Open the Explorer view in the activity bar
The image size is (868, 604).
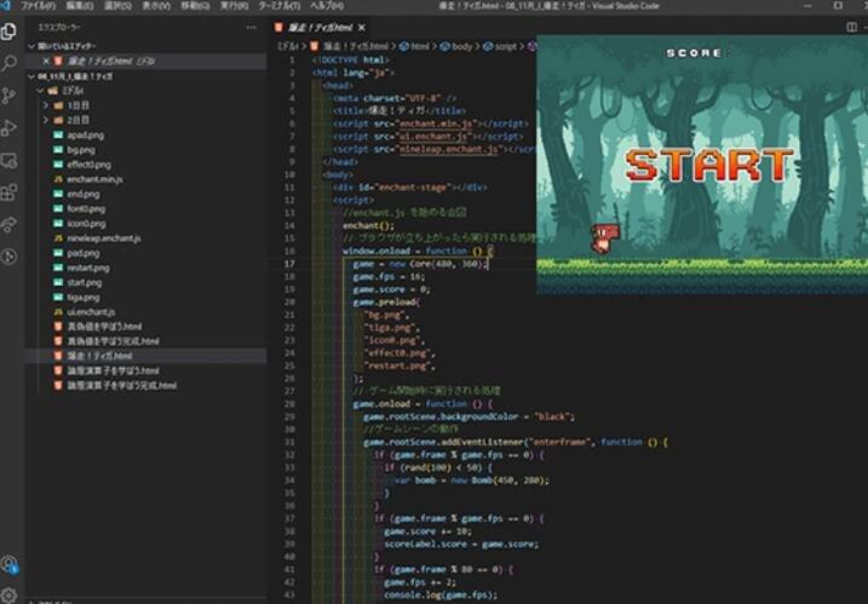point(9,31)
